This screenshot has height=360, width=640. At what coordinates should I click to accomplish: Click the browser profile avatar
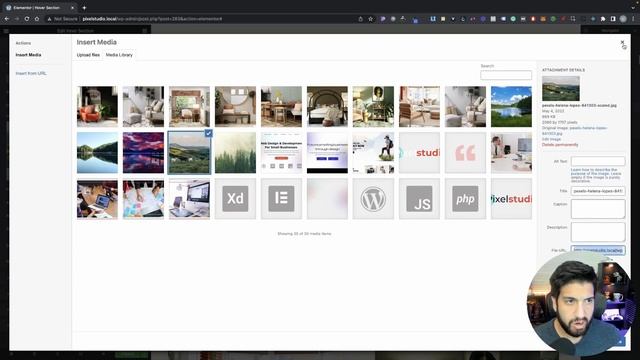click(x=623, y=19)
